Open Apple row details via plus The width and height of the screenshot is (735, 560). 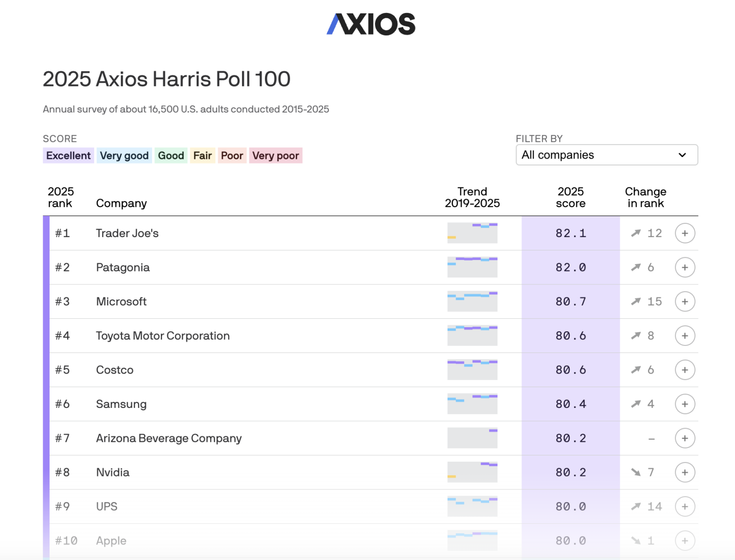click(x=684, y=541)
